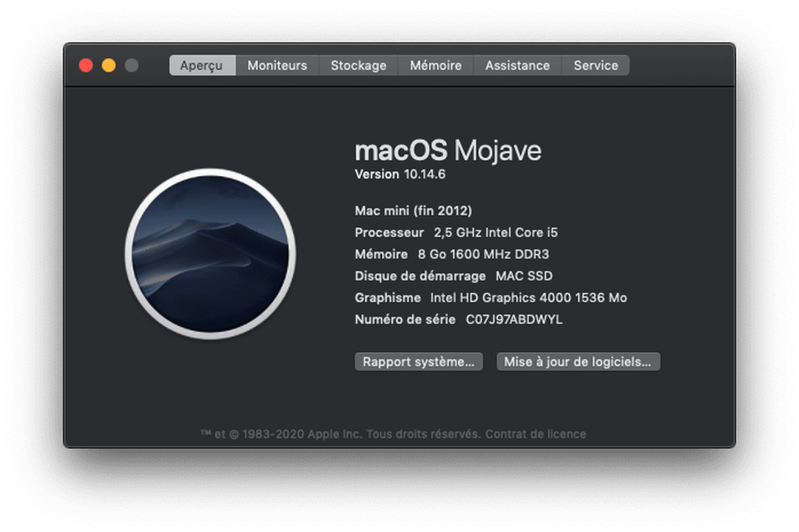Click the Mac mini (fin 2012) model text

click(x=413, y=211)
